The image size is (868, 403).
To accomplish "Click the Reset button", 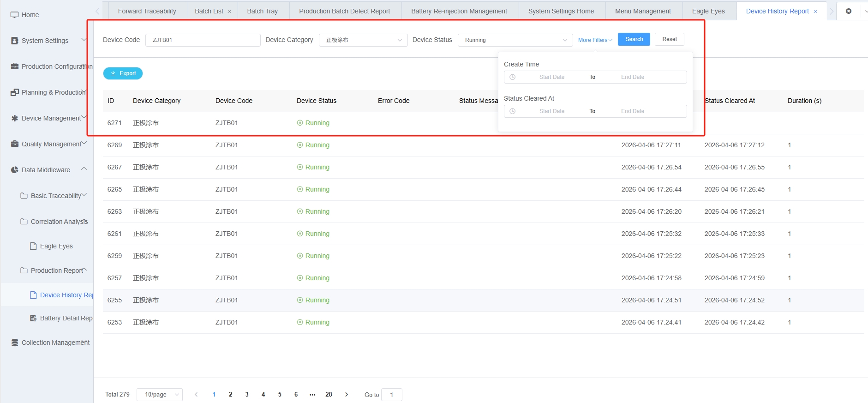I will point(670,39).
